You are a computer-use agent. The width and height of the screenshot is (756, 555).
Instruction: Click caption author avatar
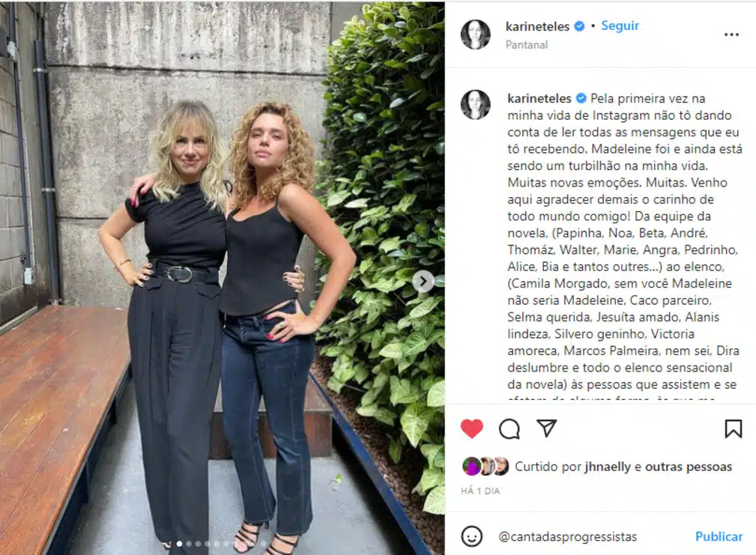[475, 104]
